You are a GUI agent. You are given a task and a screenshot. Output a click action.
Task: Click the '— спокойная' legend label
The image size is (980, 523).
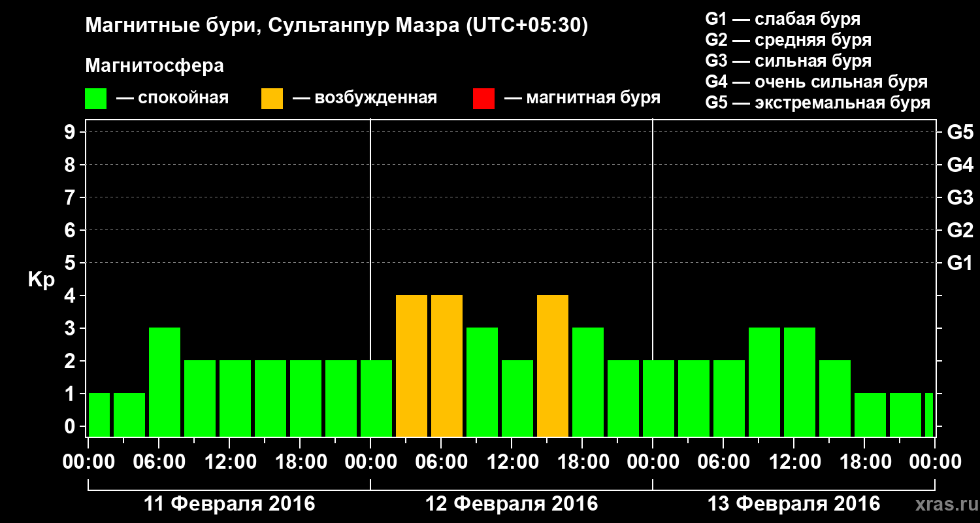pyautogui.click(x=172, y=98)
